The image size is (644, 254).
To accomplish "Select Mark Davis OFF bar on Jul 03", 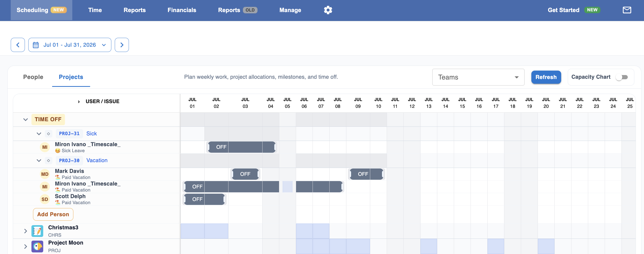I will pyautogui.click(x=245, y=174).
